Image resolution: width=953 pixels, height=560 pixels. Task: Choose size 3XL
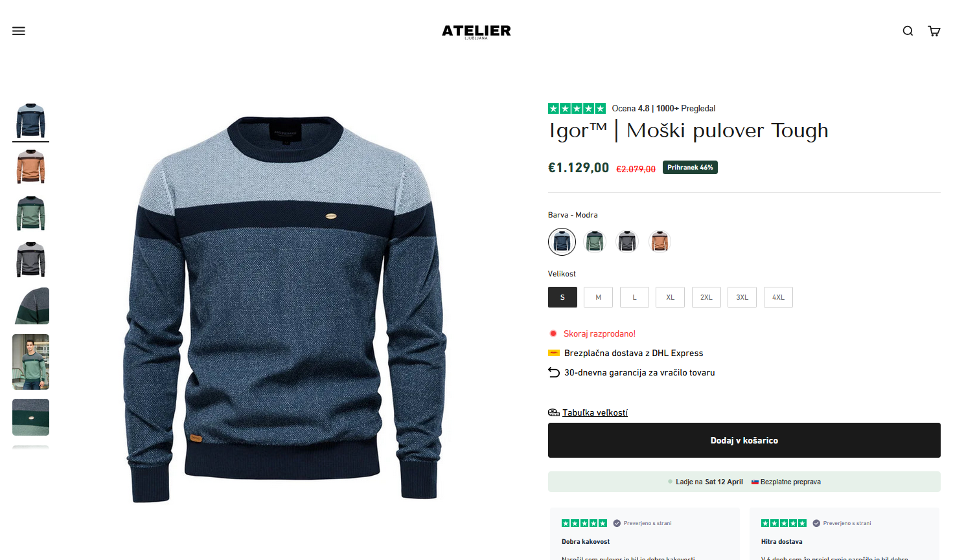click(742, 297)
